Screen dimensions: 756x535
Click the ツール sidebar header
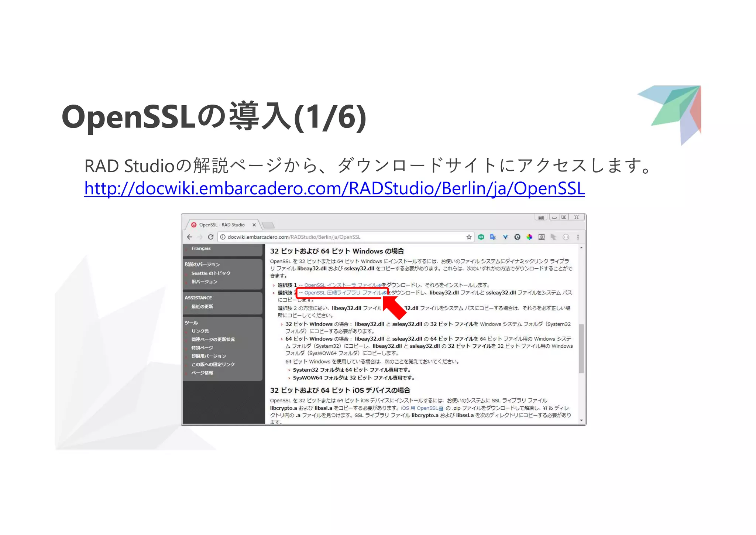(191, 323)
